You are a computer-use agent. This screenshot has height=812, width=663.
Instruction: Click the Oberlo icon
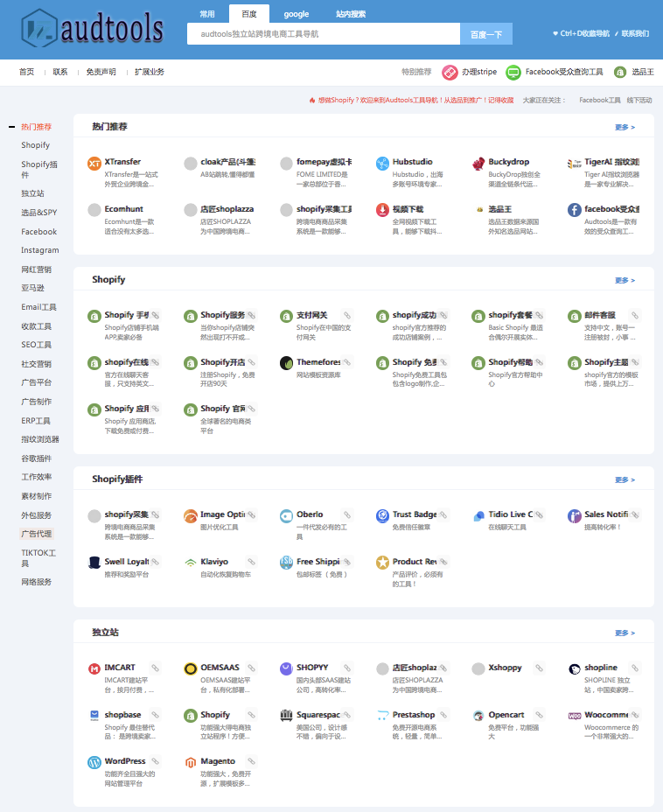[x=286, y=515]
